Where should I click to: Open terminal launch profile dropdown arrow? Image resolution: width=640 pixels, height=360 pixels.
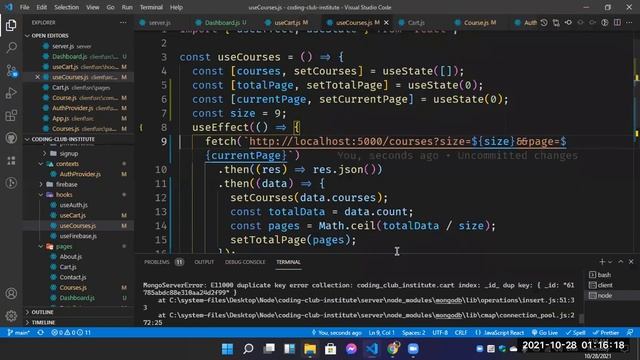point(611,262)
